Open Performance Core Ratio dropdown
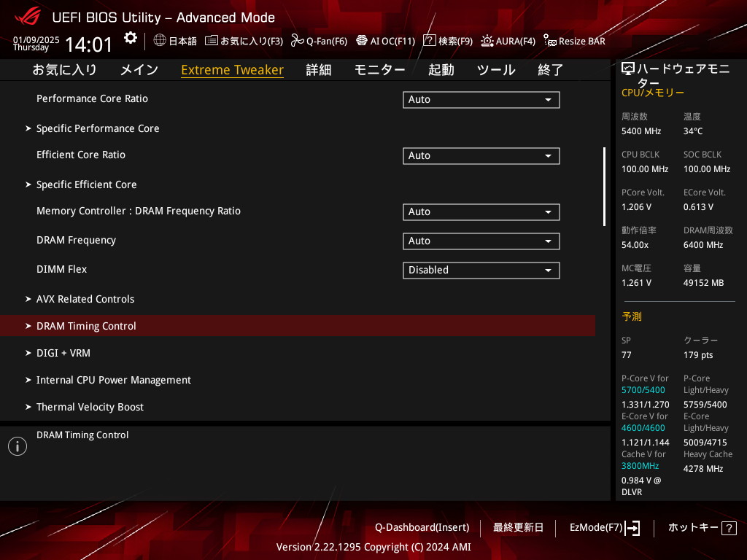The width and height of the screenshot is (747, 560). (x=481, y=100)
